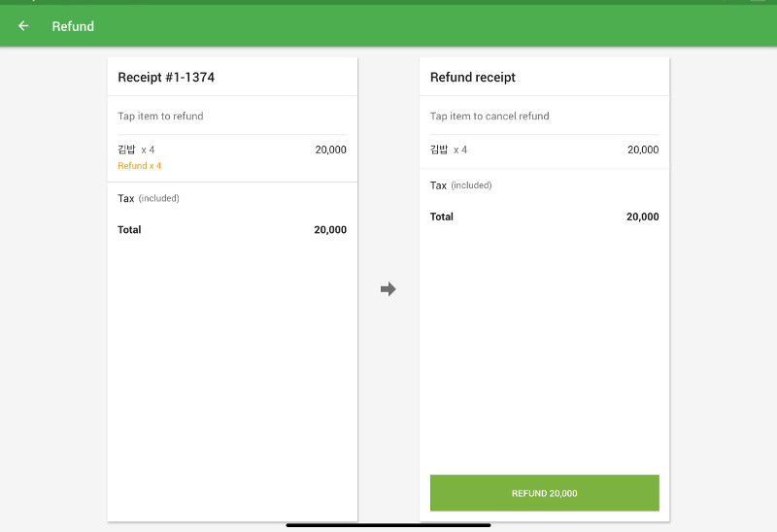Viewport: 777px width, 532px height.
Task: Tap the home indicator bar at screen bottom
Action: point(388,525)
